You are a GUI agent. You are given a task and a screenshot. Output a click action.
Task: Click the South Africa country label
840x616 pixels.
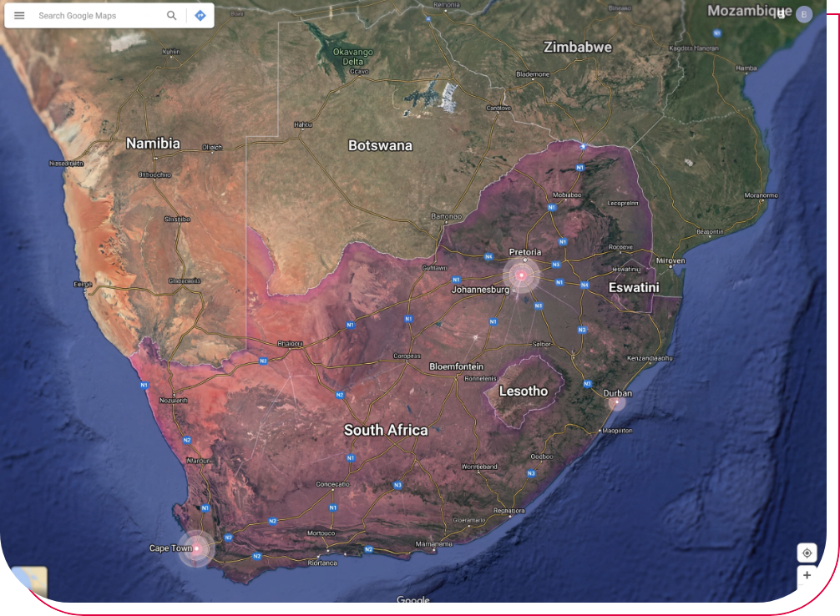click(x=386, y=431)
